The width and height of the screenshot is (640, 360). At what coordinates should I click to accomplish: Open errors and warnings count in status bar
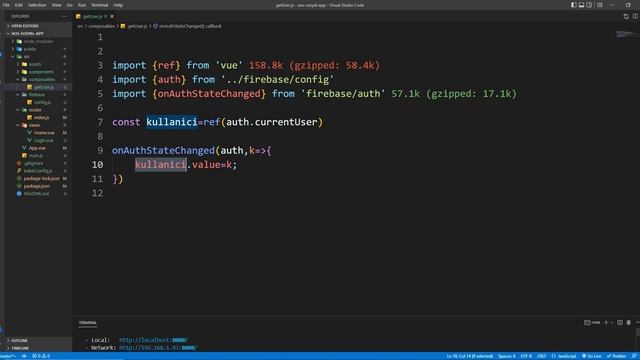click(x=41, y=356)
